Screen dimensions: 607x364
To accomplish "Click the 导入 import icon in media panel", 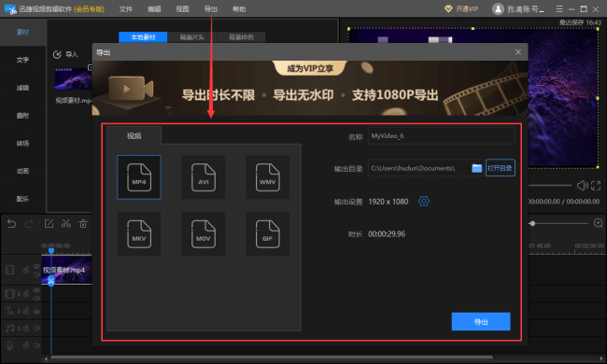I will pos(57,54).
